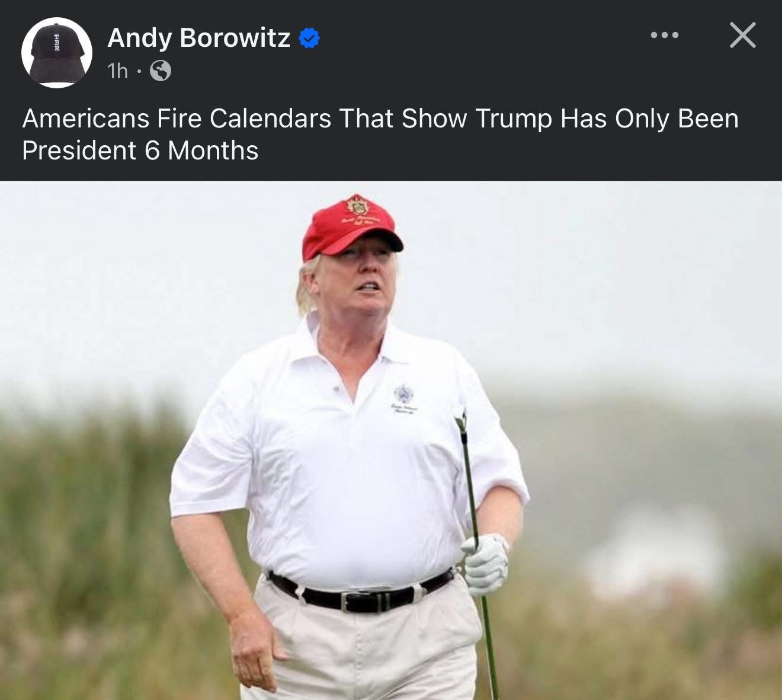Click the post headline starting with Americans
Image resolution: width=782 pixels, height=700 pixels.
pyautogui.click(x=380, y=135)
